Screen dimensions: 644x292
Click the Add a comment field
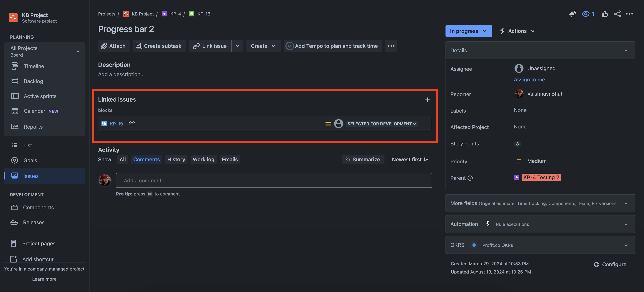(x=273, y=180)
